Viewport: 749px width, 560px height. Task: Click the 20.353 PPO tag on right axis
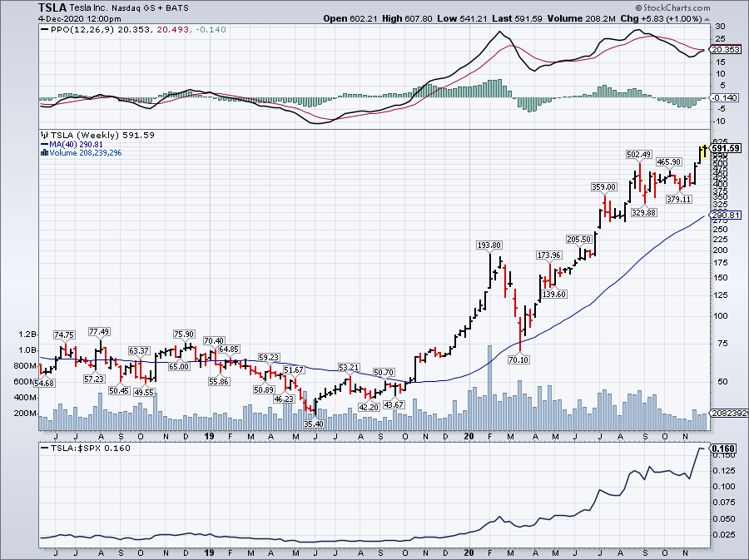726,50
